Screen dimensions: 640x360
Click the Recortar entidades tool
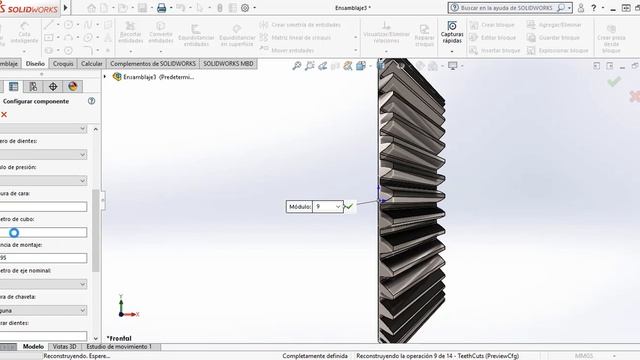(x=131, y=33)
